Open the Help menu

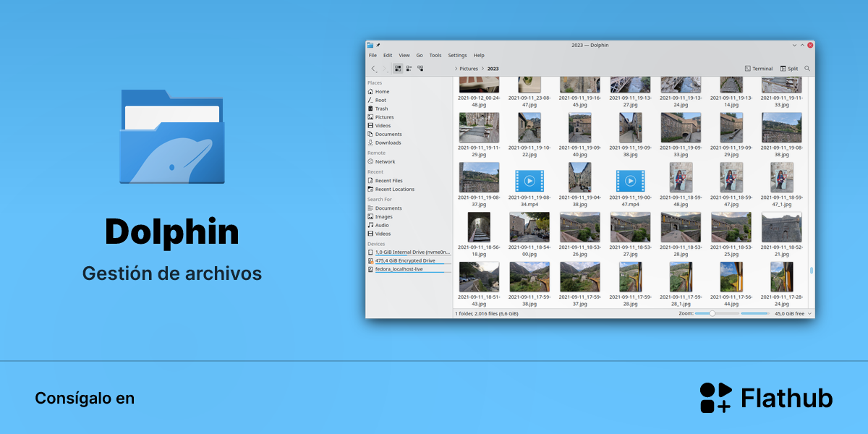click(479, 55)
